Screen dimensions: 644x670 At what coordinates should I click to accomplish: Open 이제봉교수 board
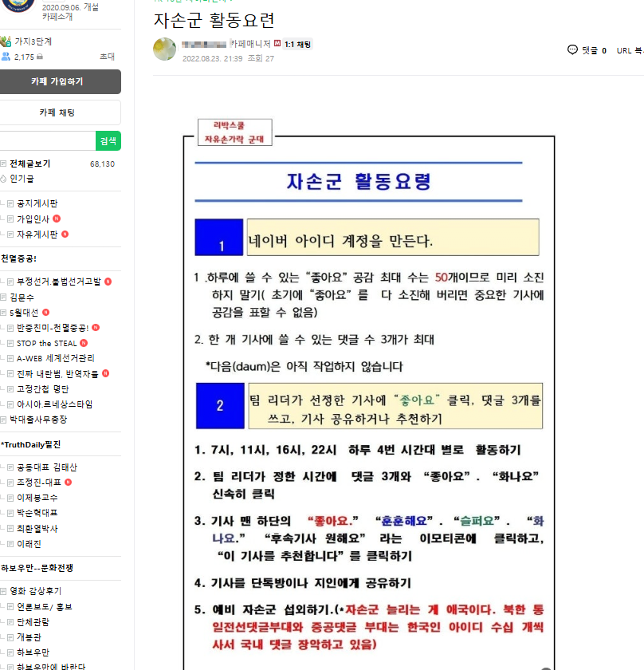click(x=37, y=498)
